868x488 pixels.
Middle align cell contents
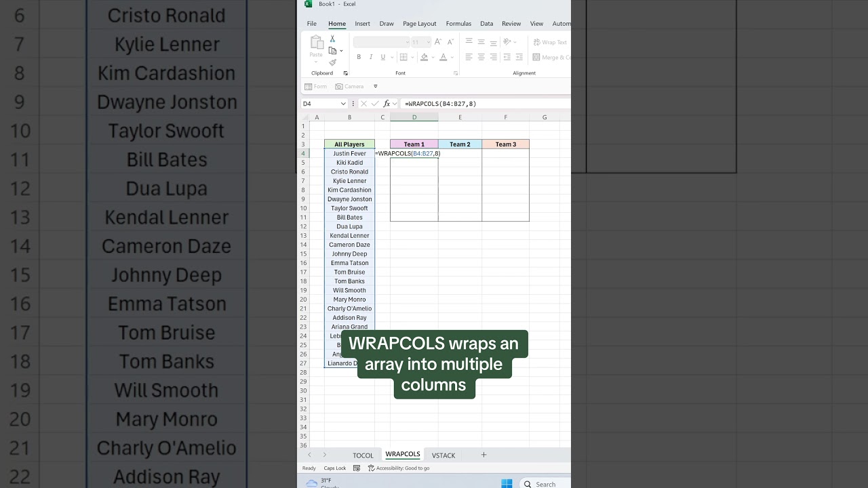[481, 42]
